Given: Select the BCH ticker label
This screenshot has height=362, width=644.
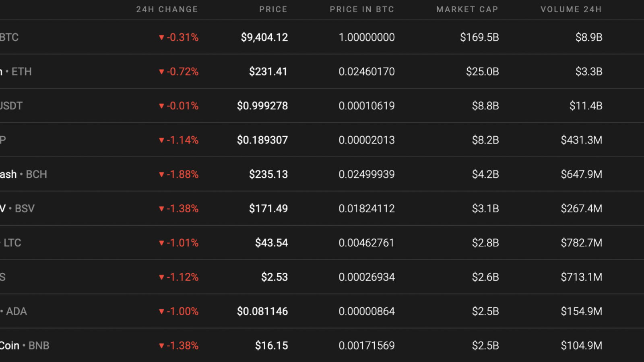Looking at the screenshot, I should point(36,174).
